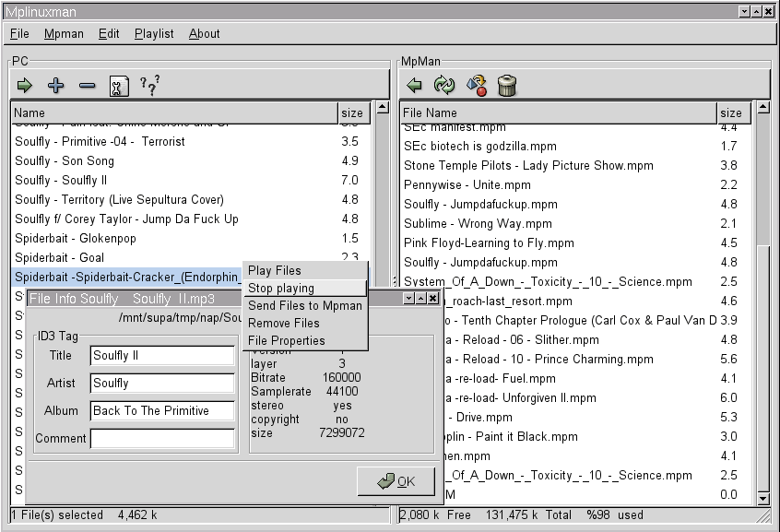Image resolution: width=780 pixels, height=532 pixels.
Task: Open the Playlist menu
Action: [x=153, y=33]
